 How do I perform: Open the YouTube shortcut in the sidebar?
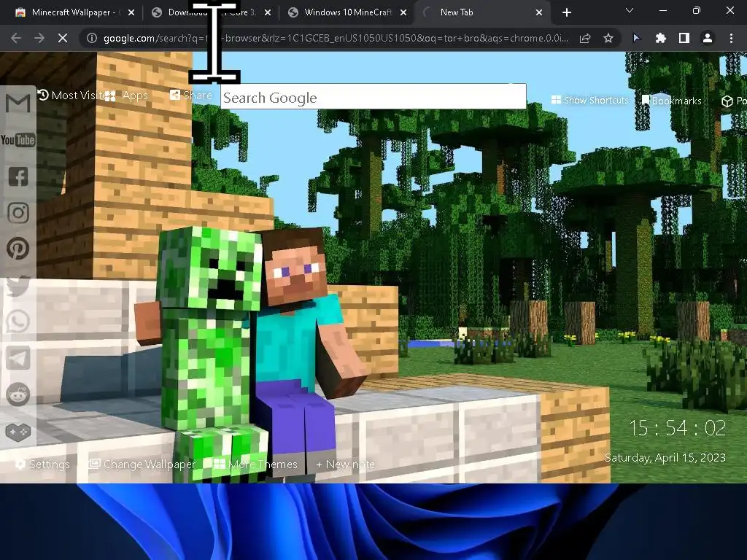coord(18,140)
